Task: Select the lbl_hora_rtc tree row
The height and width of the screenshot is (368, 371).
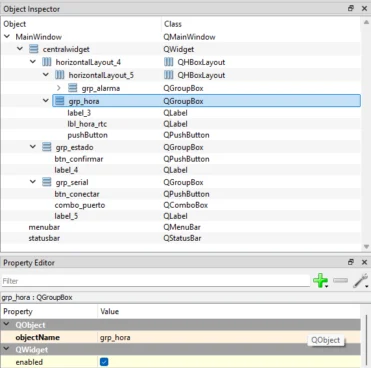Action: coord(181,124)
